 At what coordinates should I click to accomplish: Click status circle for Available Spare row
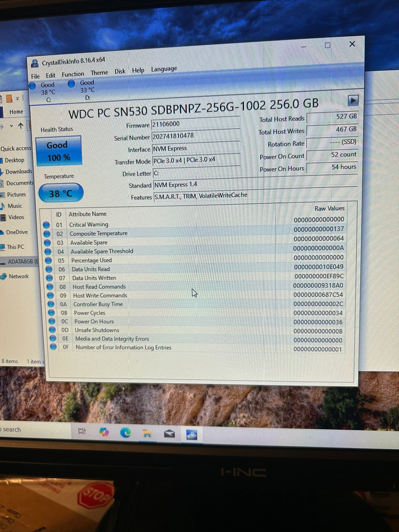coord(47,243)
